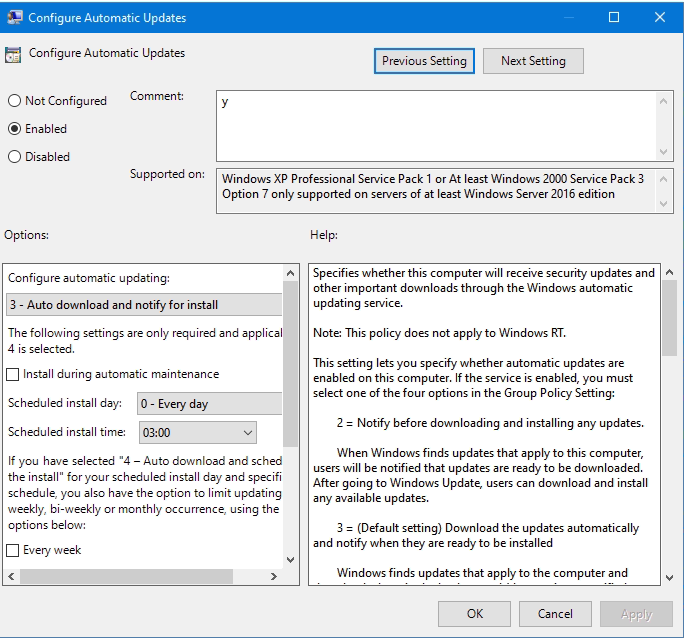This screenshot has width=684, height=638.
Task: Maximize the Configure Automatic Updates window
Action: 614,17
